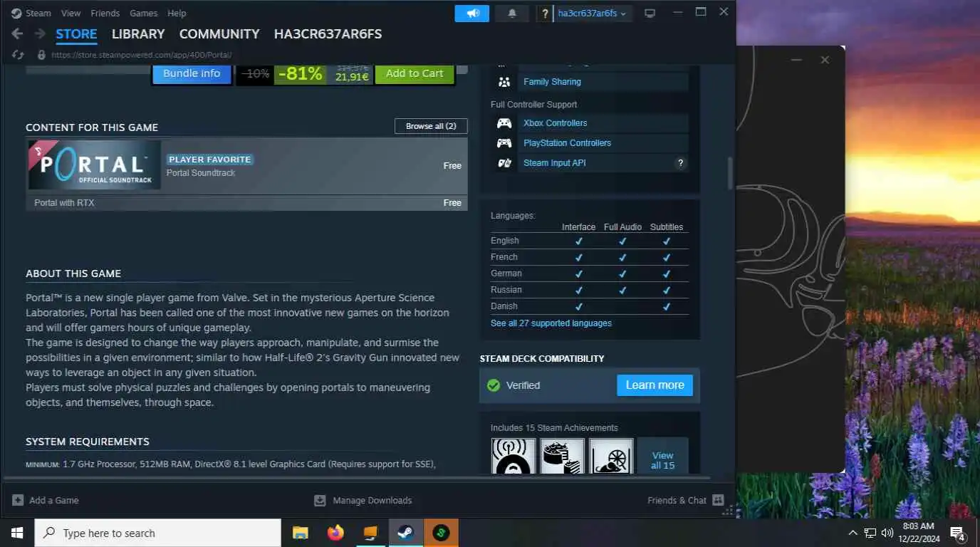Image resolution: width=980 pixels, height=547 pixels.
Task: Click the first achievement icon
Action: pyautogui.click(x=513, y=456)
